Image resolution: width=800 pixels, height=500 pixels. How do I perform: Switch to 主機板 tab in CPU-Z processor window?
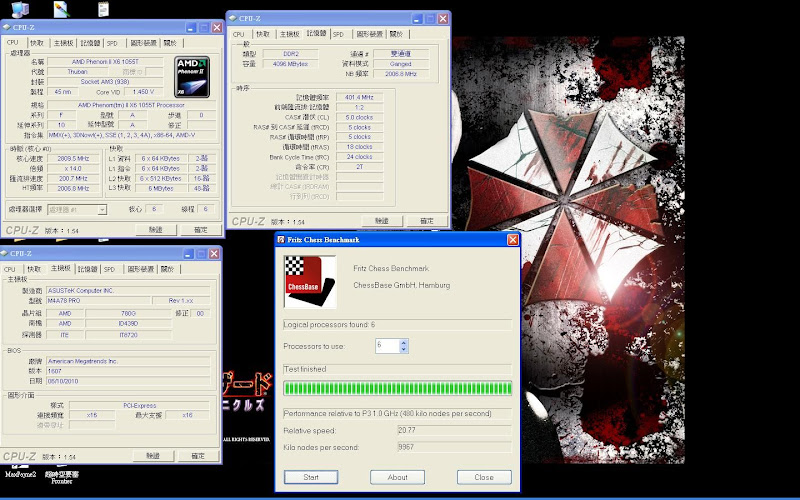[x=64, y=43]
